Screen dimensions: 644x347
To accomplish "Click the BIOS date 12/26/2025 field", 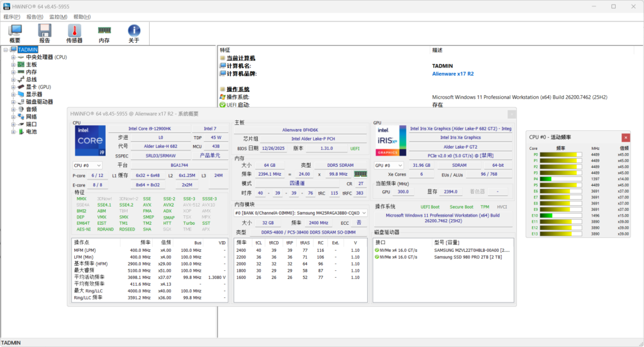I will 273,149.
